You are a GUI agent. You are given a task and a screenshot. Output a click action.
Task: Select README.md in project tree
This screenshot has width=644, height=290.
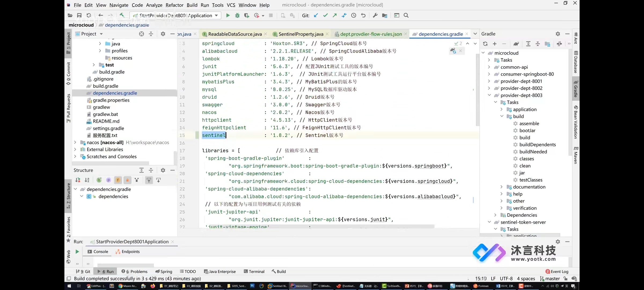pos(106,121)
